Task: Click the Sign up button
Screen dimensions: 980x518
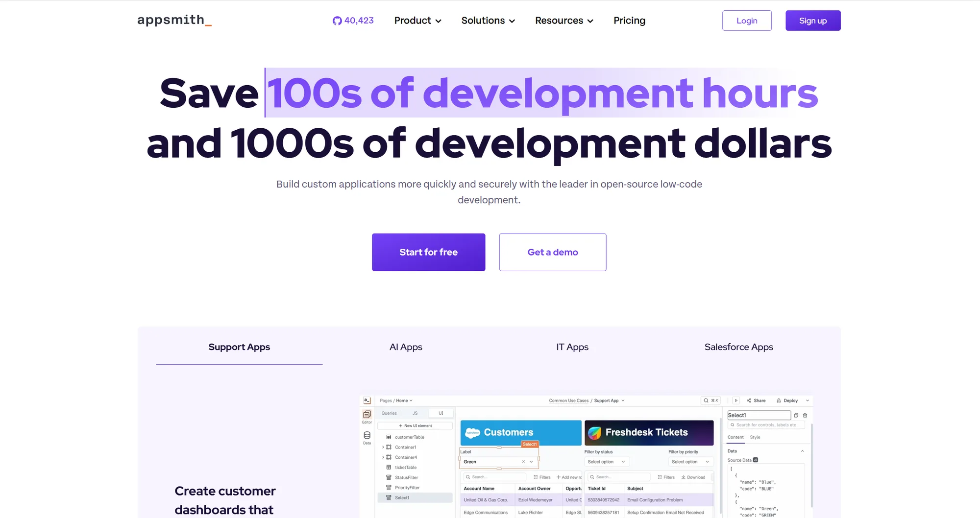Action: point(813,21)
